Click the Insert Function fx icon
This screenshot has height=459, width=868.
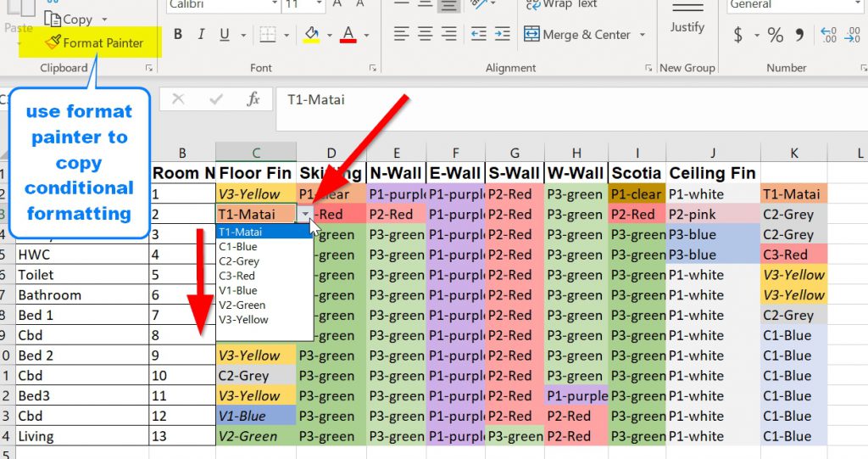[253, 99]
